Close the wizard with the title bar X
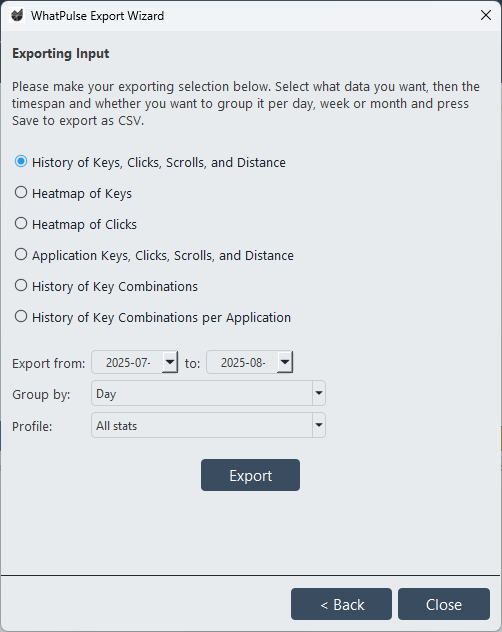 click(486, 15)
